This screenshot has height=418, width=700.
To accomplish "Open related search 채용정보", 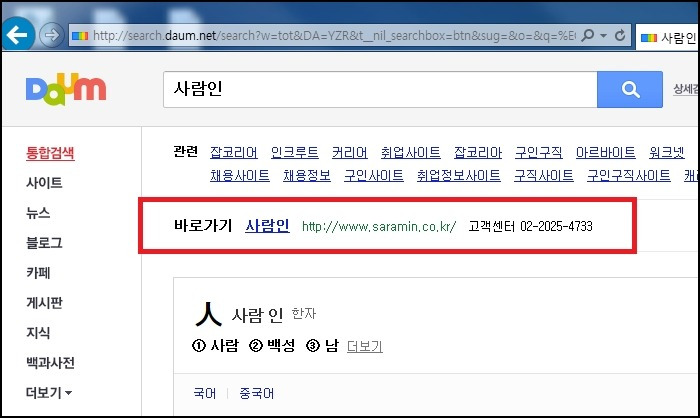I will coord(307,176).
